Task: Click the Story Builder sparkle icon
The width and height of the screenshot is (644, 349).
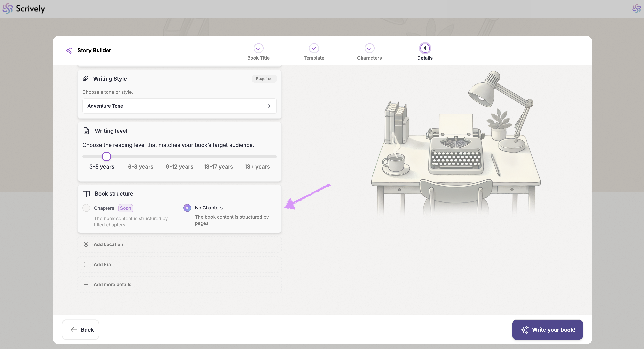Action: (69, 51)
